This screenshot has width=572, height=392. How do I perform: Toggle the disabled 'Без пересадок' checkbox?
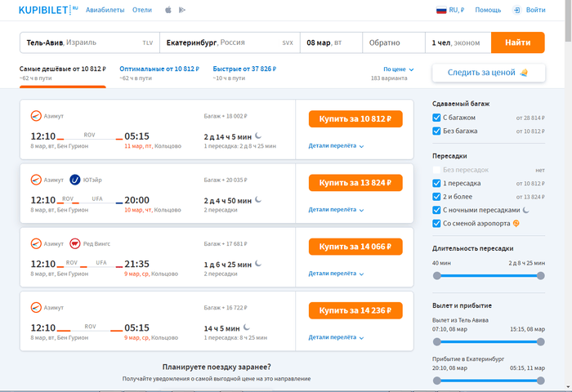coord(436,170)
